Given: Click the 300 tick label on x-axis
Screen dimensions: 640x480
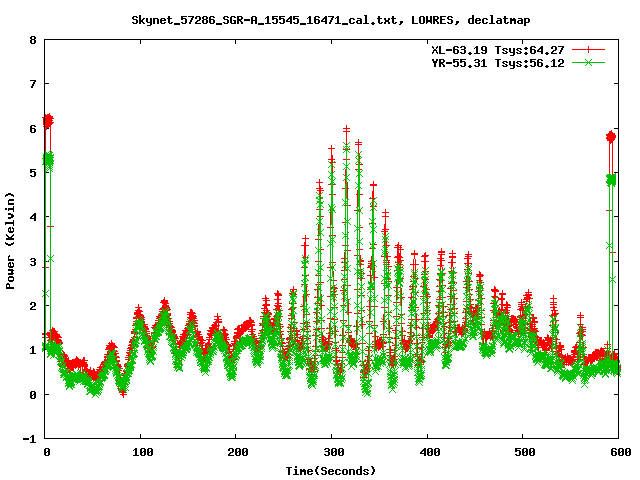Looking at the screenshot, I should (x=332, y=452).
